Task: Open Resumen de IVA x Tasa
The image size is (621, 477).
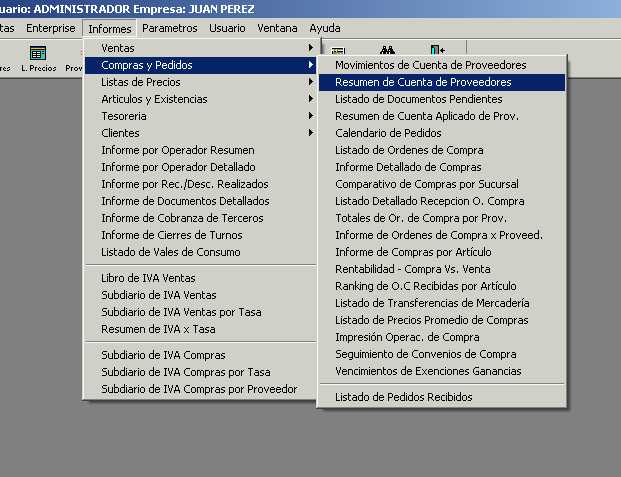Action: click(200, 329)
